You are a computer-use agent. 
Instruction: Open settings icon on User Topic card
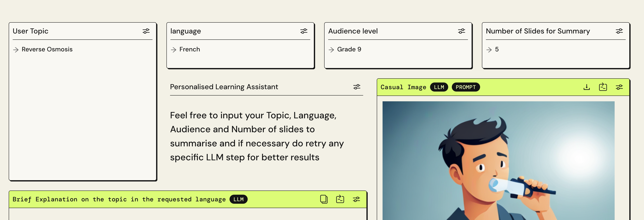coord(146,31)
